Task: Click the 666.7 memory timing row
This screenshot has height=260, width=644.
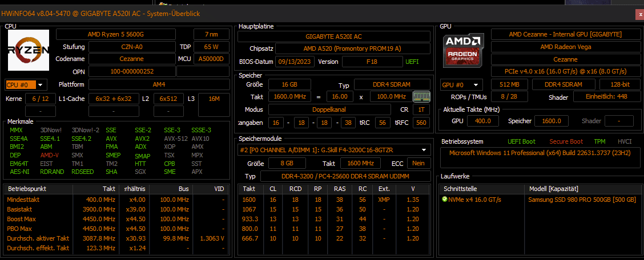Action: pyautogui.click(x=334, y=238)
